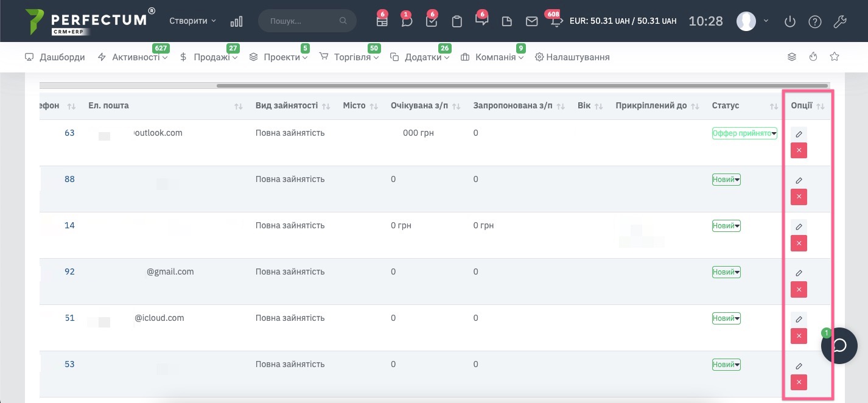The width and height of the screenshot is (868, 403).
Task: Open the 'Оффер прийнято' status dropdown
Action: point(744,133)
